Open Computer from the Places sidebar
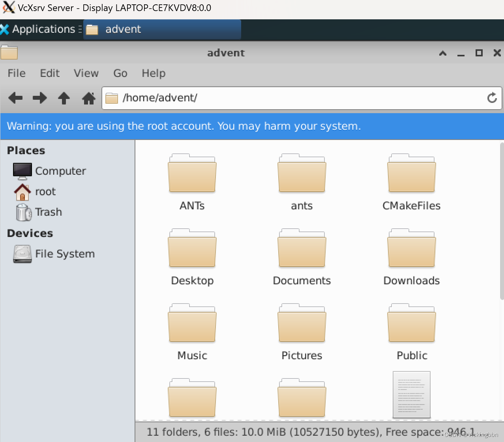The image size is (504, 442). (60, 171)
